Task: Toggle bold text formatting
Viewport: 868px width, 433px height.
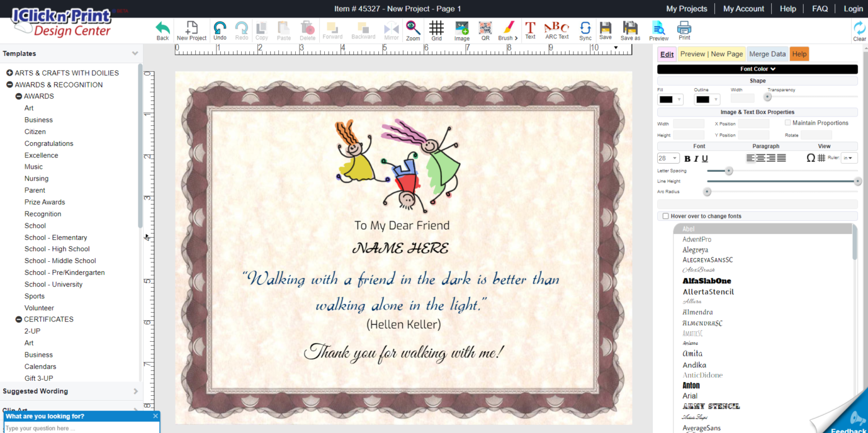Action: pyautogui.click(x=686, y=158)
